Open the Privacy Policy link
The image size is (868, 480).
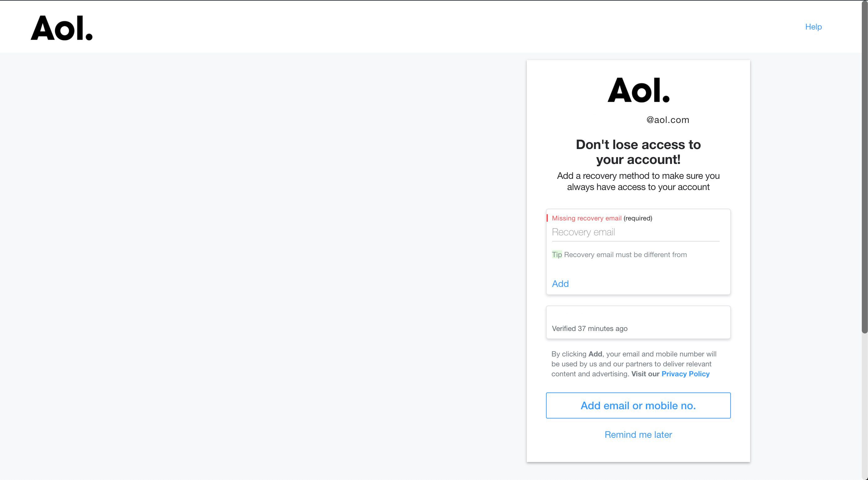[x=685, y=374]
